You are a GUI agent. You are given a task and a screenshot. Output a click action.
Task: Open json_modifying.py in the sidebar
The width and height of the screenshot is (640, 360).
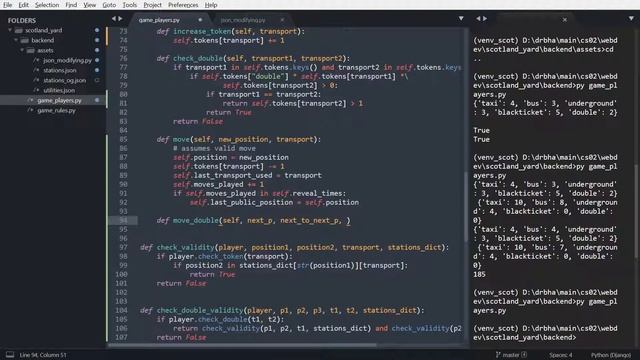pos(67,60)
